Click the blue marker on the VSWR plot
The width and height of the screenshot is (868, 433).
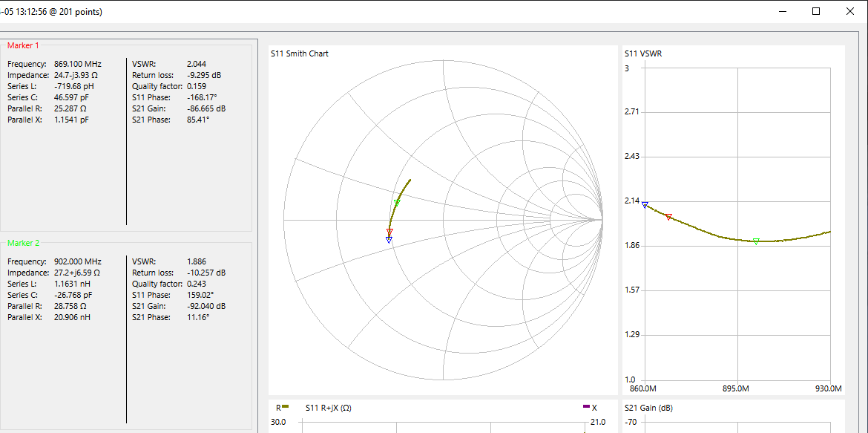(645, 205)
